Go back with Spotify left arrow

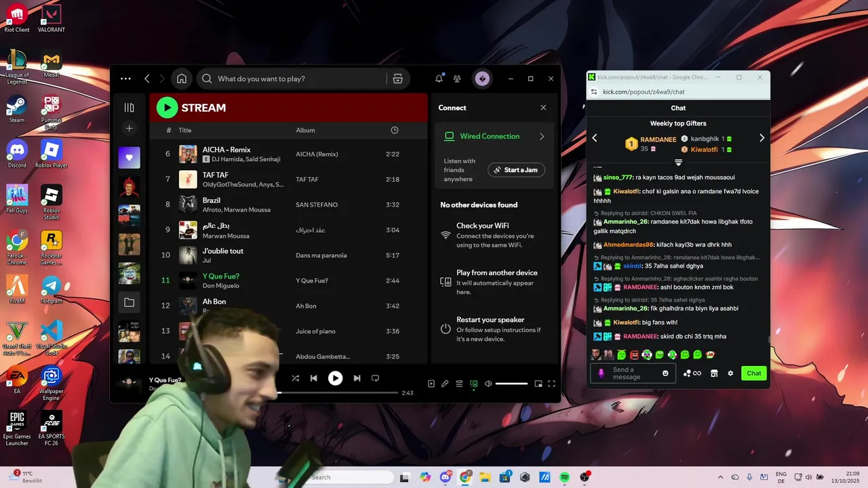147,79
